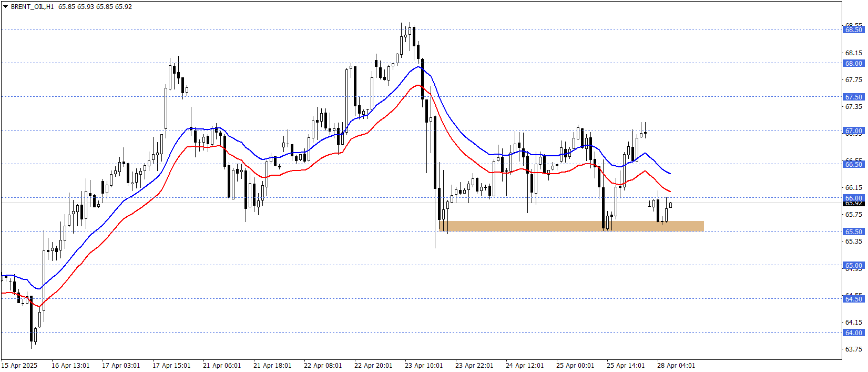Click the current price 65.92 black label
The width and height of the screenshot is (868, 372).
pyautogui.click(x=853, y=204)
